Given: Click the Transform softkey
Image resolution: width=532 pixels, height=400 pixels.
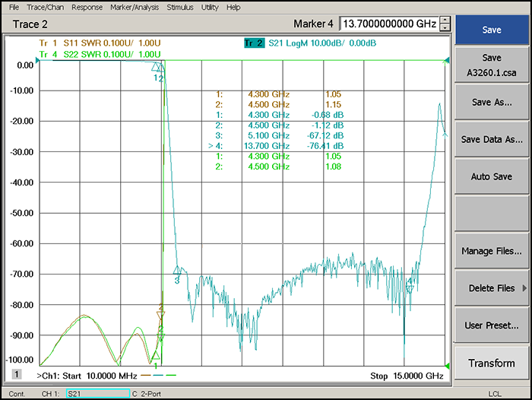Looking at the screenshot, I should pos(492,363).
